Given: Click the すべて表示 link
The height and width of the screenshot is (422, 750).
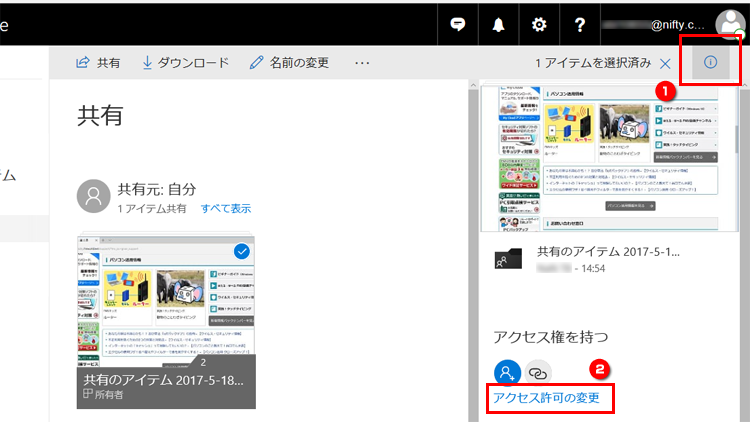Looking at the screenshot, I should coord(226,209).
